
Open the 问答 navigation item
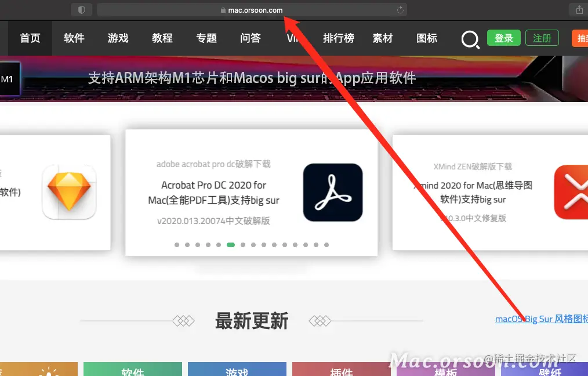click(x=251, y=38)
